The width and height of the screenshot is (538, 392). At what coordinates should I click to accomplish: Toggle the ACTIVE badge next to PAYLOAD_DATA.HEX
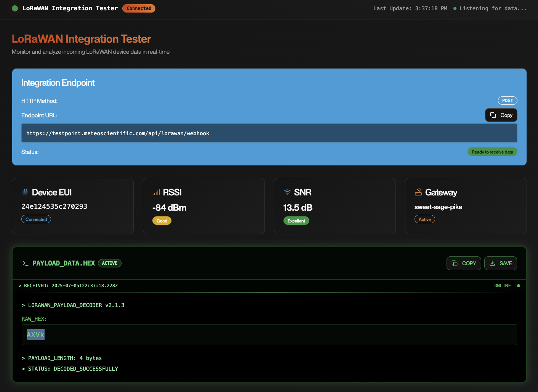(x=110, y=263)
